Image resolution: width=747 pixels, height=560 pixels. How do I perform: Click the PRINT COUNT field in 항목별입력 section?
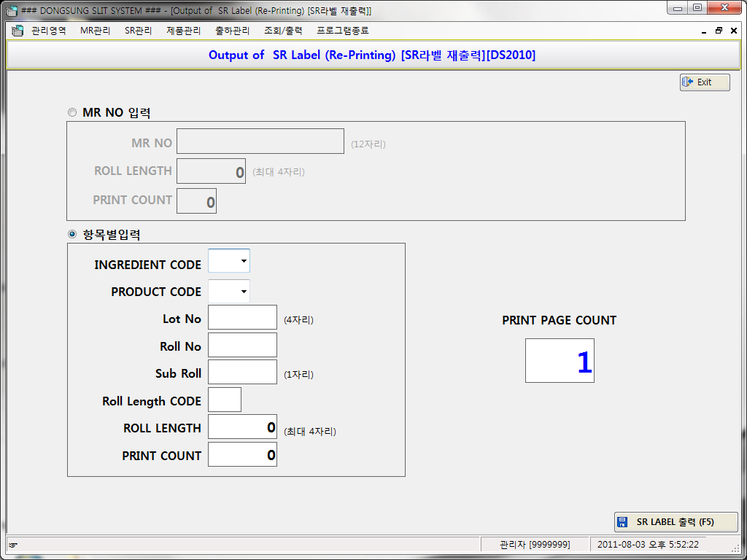[x=242, y=454]
